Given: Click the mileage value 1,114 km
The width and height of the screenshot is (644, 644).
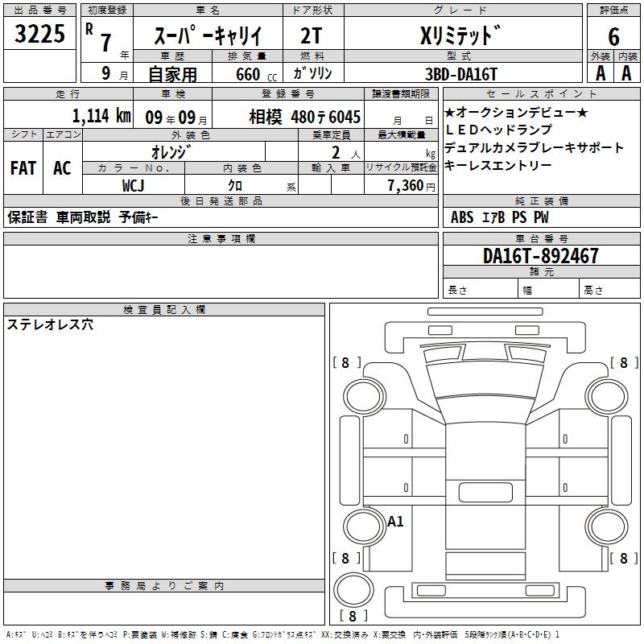Looking at the screenshot, I should [x=101, y=115].
